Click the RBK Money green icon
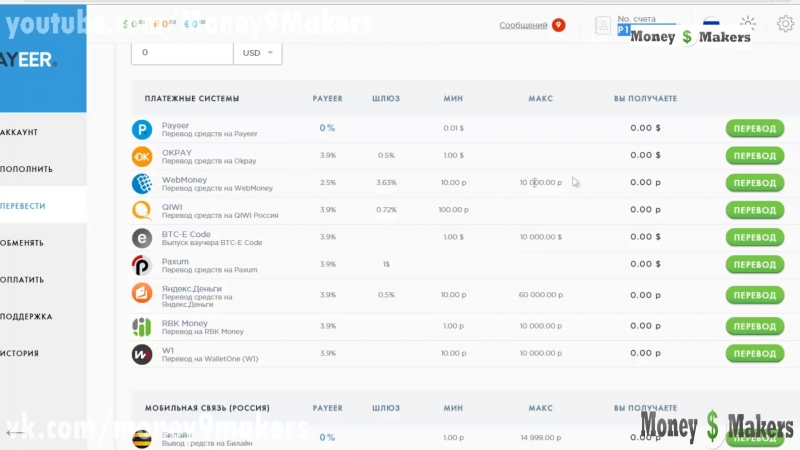The image size is (800, 450). point(142,327)
